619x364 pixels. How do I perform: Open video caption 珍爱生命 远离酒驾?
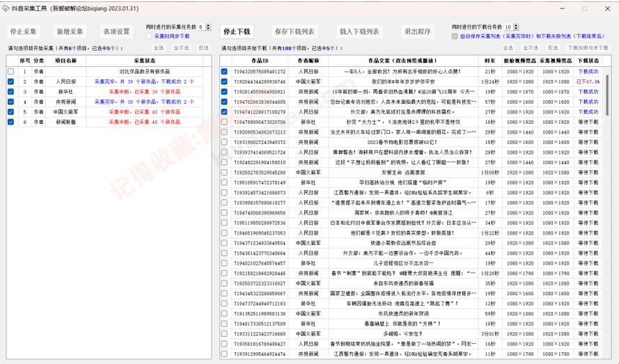click(x=402, y=173)
